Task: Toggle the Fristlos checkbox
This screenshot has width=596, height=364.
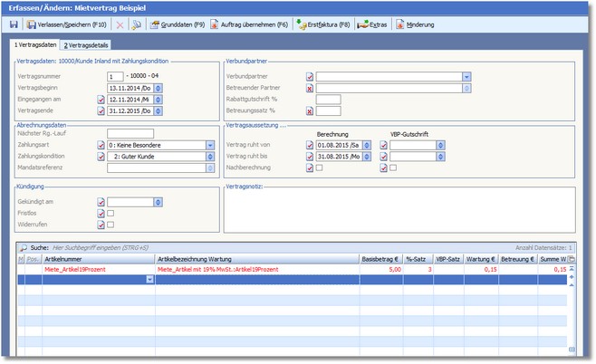Action: point(111,214)
